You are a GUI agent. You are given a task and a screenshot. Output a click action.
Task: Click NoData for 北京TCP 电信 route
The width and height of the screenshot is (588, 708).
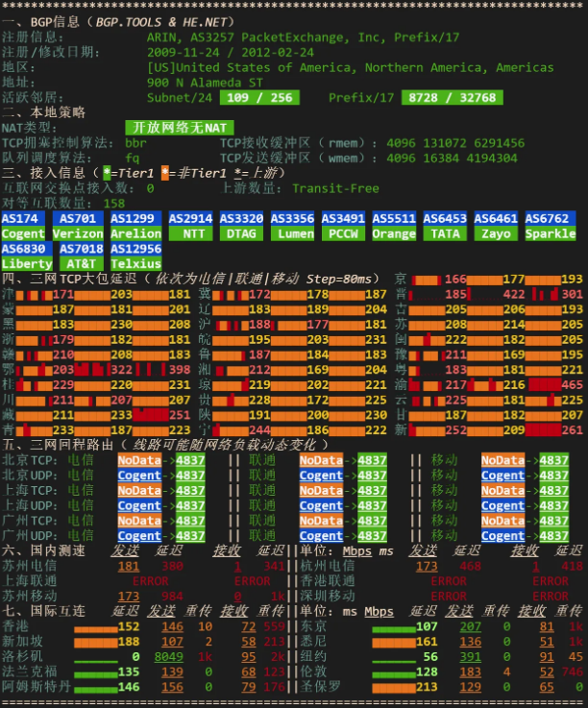tap(139, 460)
